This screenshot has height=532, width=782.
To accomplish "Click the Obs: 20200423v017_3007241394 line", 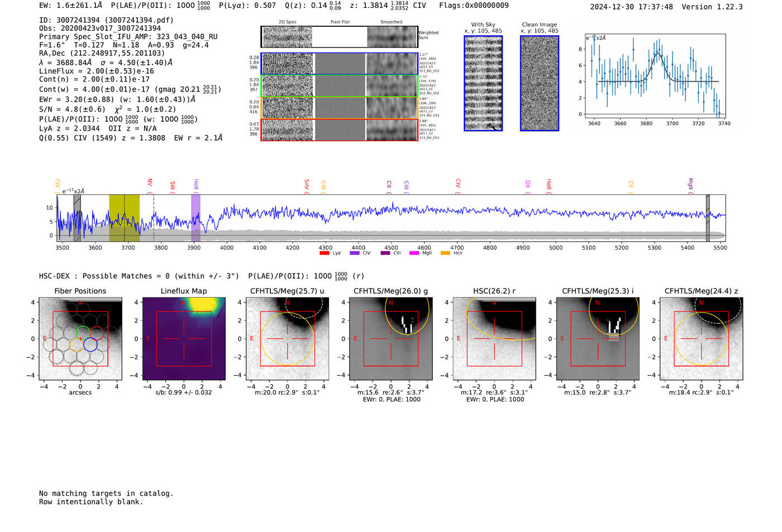I will pos(100,28).
